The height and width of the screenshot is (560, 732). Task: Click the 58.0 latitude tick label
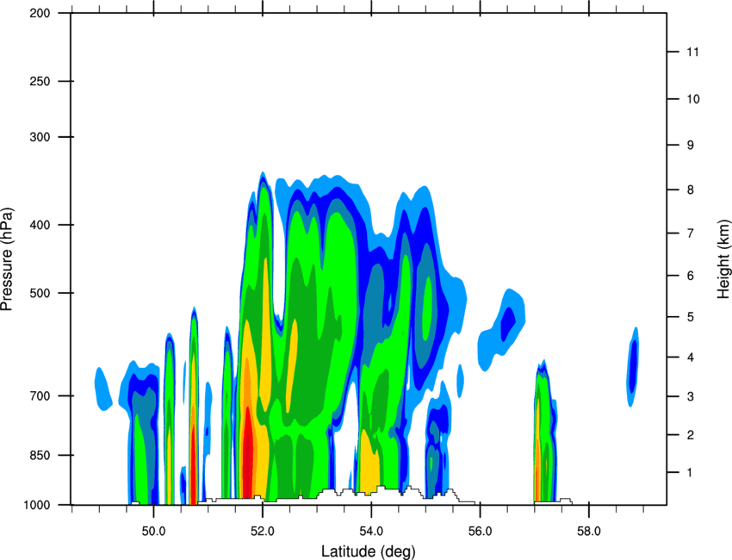pyautogui.click(x=589, y=532)
